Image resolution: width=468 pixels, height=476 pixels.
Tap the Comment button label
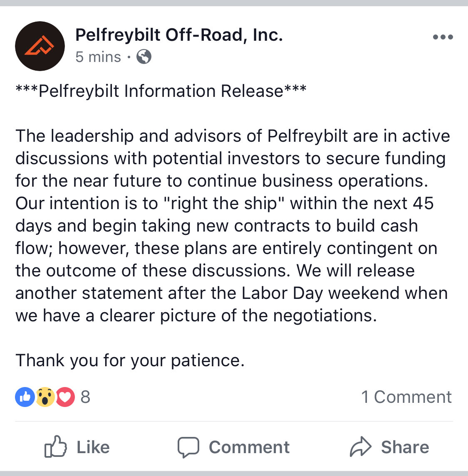(x=249, y=447)
